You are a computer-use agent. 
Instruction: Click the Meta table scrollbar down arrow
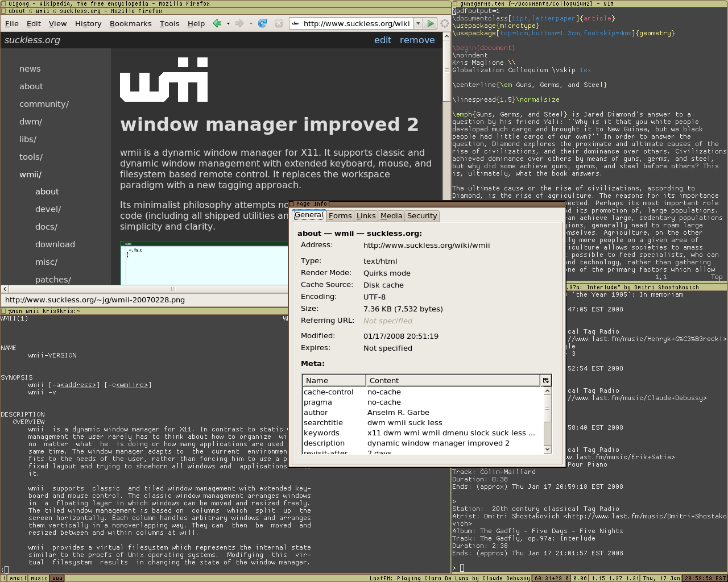547,450
